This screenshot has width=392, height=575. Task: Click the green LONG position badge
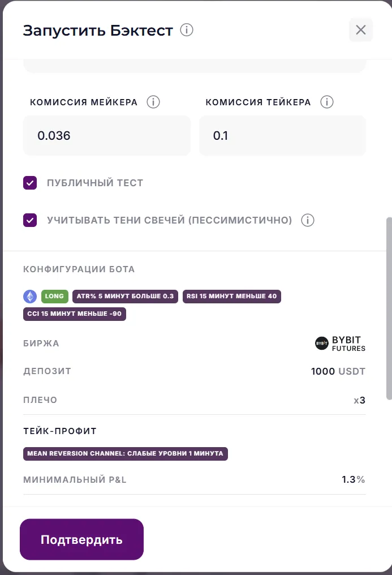tap(54, 296)
